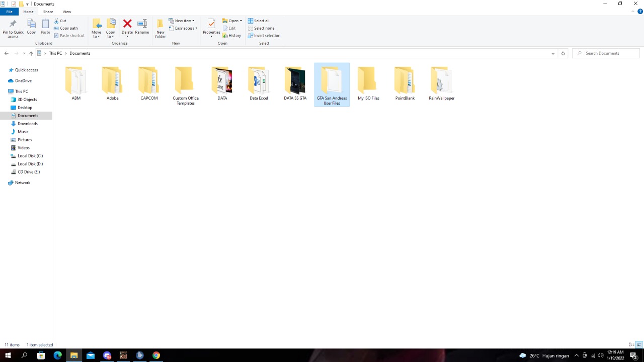
Task: Click Paste shortcut command
Action: pyautogui.click(x=69, y=36)
